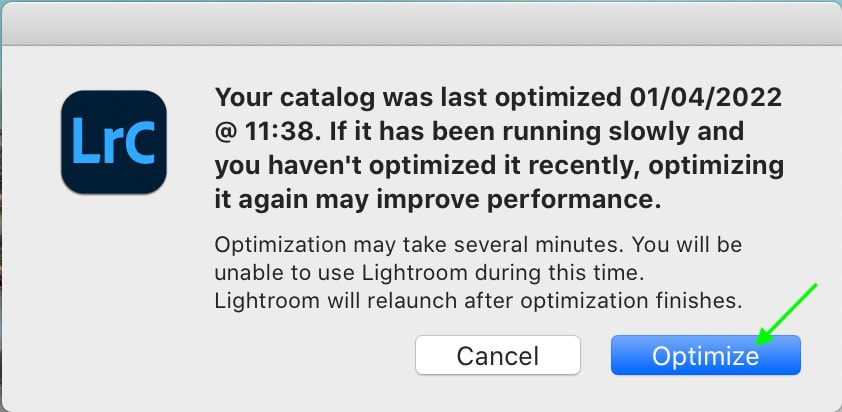Click 'you haven't optimized it recently' line
The image size is (842, 412).
click(426, 166)
